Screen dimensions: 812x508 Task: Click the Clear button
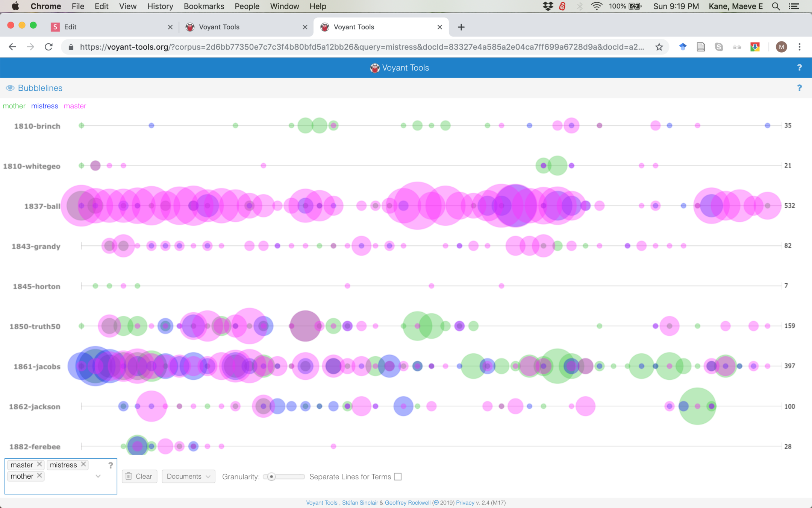(x=139, y=476)
